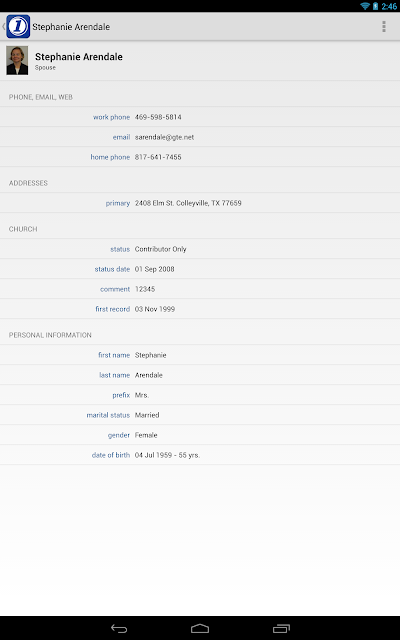Tap the Android home navigation button
Screen dimensions: 400x640
pyautogui.click(x=200, y=629)
